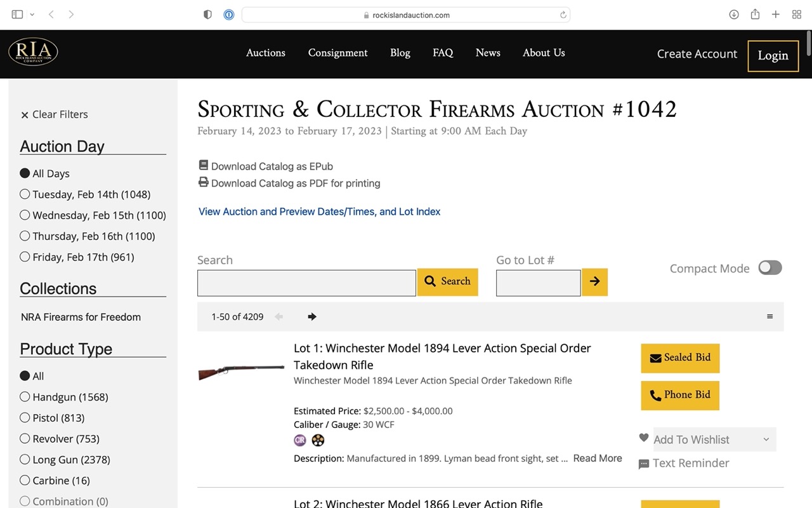Open the Auctions navigation menu

tap(266, 53)
